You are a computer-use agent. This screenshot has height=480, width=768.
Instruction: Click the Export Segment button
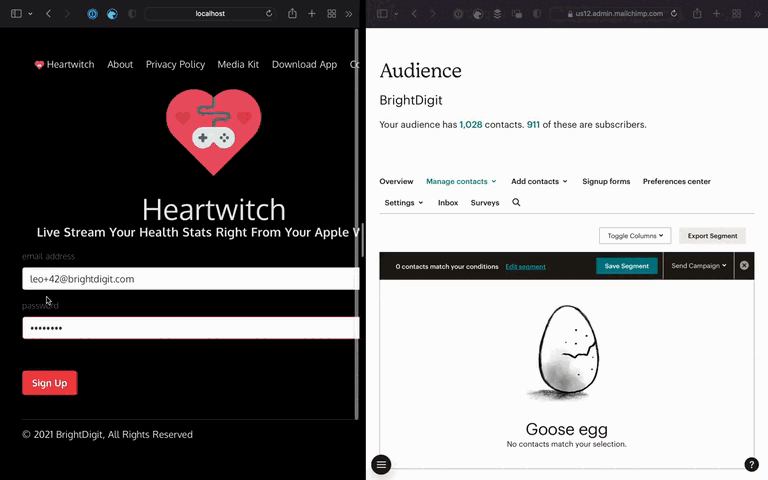pyautogui.click(x=712, y=236)
